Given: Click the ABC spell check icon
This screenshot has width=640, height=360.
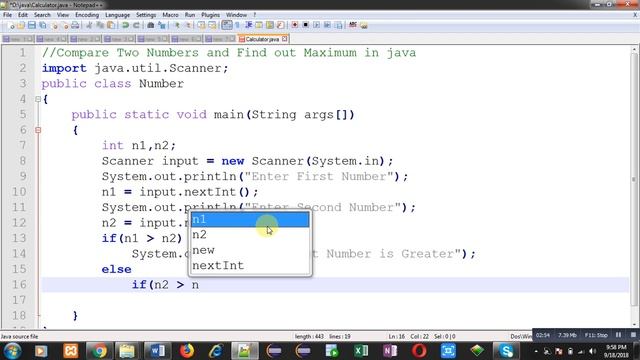Looking at the screenshot, I should pyautogui.click(x=353, y=25).
